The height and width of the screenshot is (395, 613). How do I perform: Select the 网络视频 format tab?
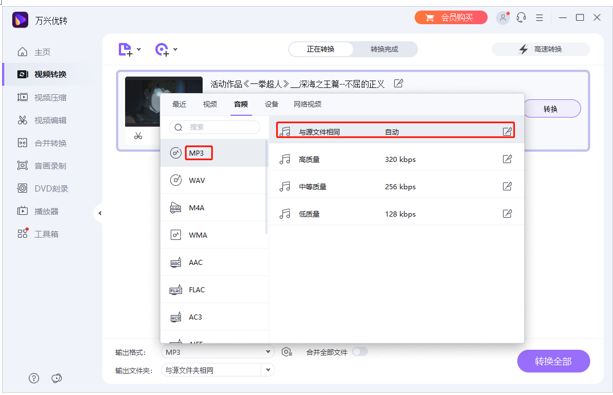(x=308, y=104)
